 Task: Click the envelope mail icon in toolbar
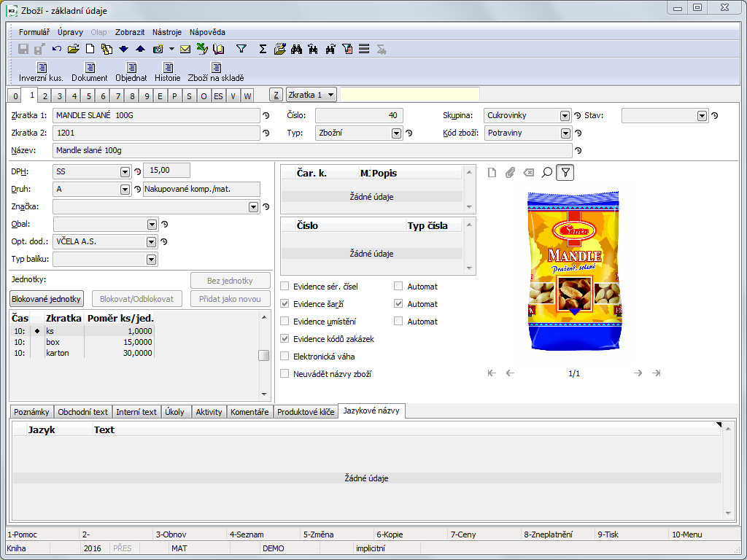click(x=185, y=49)
